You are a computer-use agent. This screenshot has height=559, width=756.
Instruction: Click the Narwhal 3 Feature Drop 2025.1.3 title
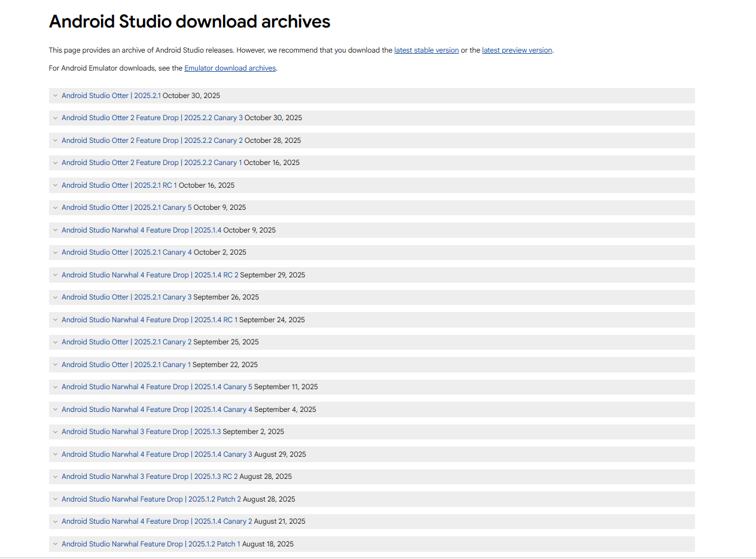point(141,432)
